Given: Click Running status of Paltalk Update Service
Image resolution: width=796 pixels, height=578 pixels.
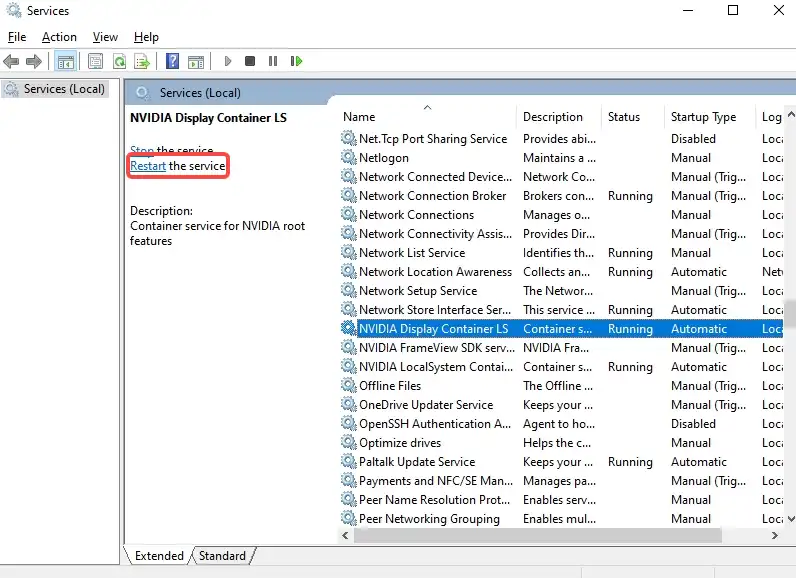Looking at the screenshot, I should coord(630,462).
